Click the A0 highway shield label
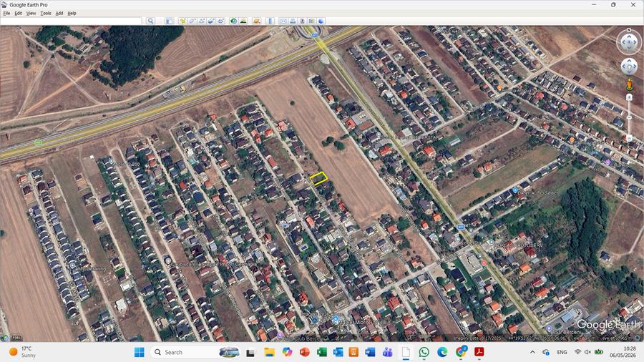The image size is (644, 362). tap(38, 142)
